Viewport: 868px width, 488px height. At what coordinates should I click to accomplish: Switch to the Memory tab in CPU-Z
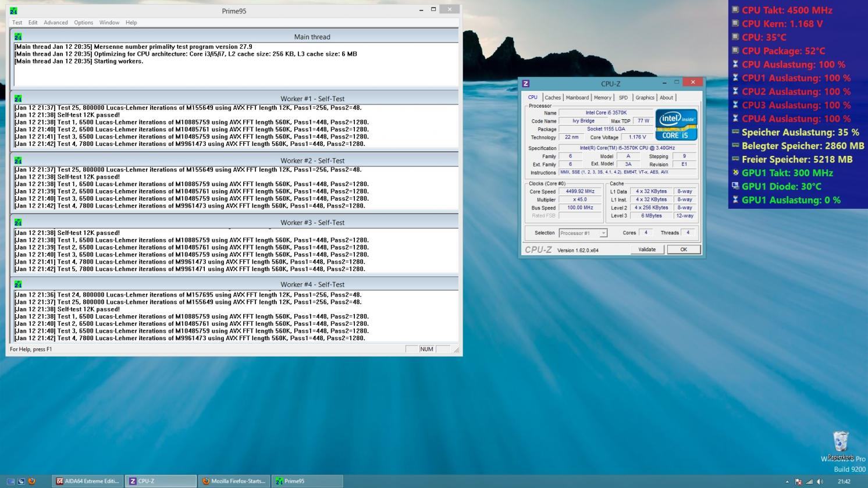coord(602,98)
